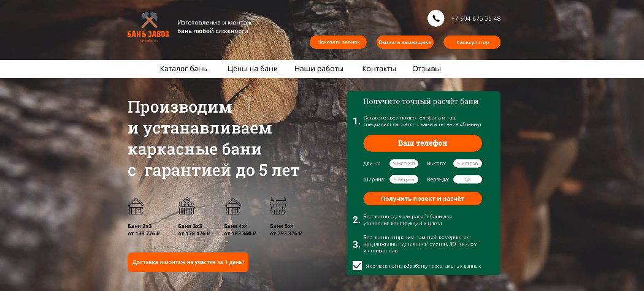644x291 pixels.
Task: Click the Заказать звонок button
Action: tap(338, 42)
